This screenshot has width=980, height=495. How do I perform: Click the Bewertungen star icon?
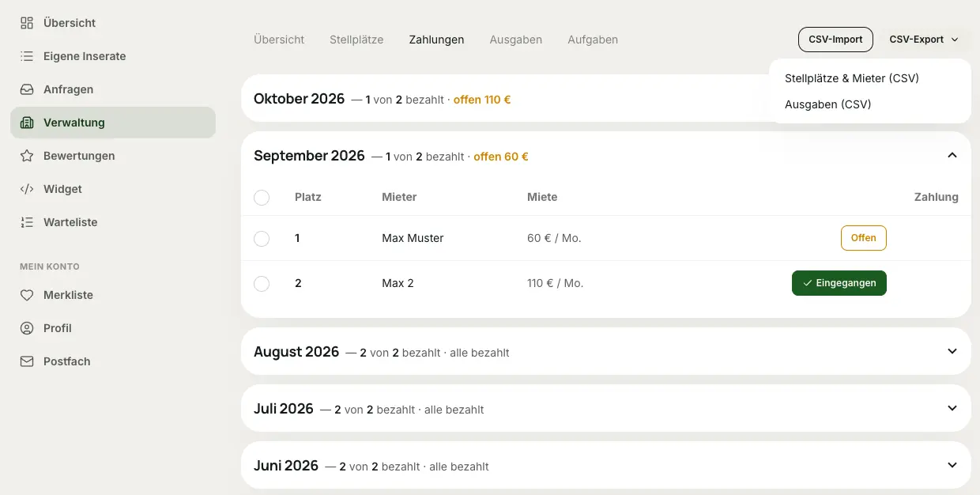tap(27, 156)
